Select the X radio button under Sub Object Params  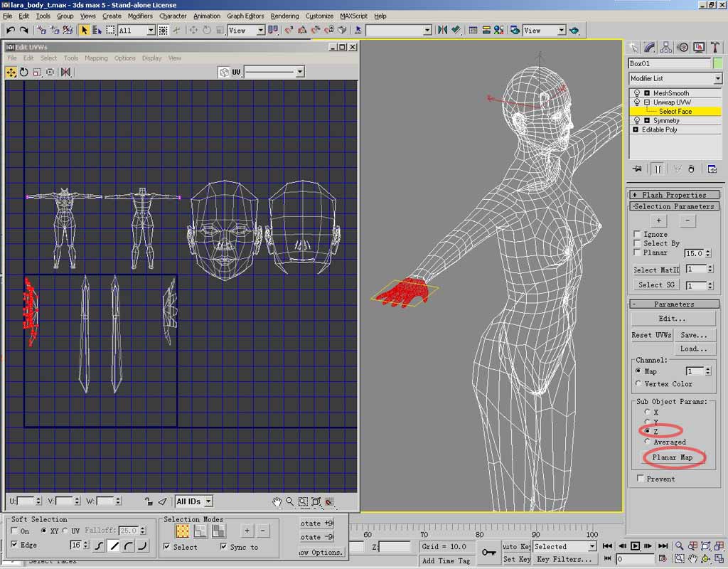[x=646, y=412]
